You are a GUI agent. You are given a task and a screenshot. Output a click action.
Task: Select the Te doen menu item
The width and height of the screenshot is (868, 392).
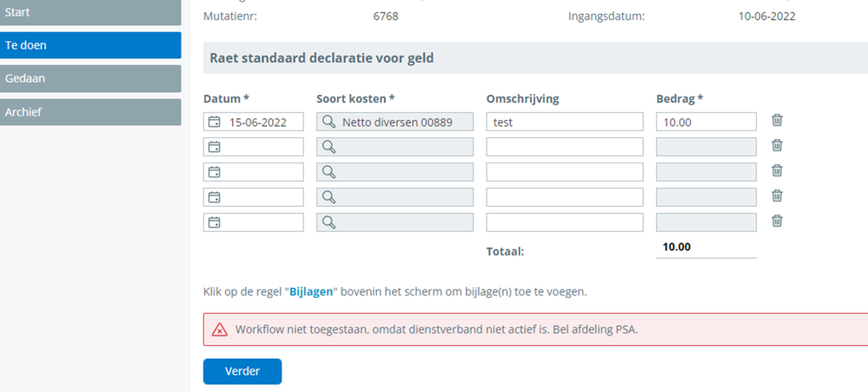click(90, 45)
